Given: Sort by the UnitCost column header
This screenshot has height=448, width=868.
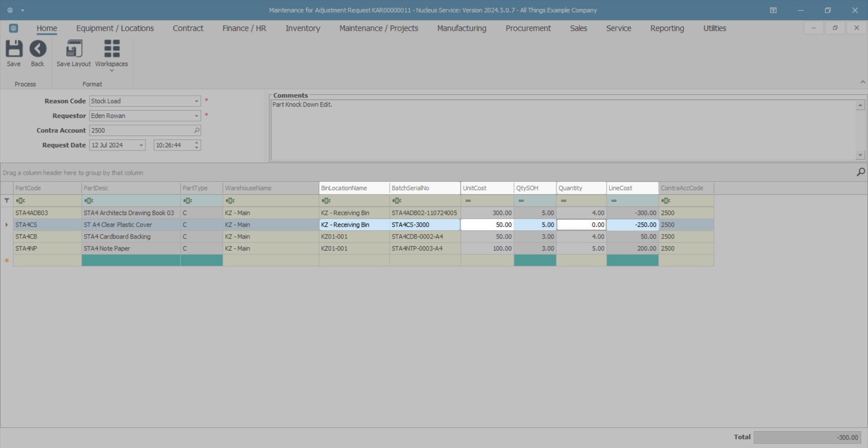Looking at the screenshot, I should (x=487, y=188).
